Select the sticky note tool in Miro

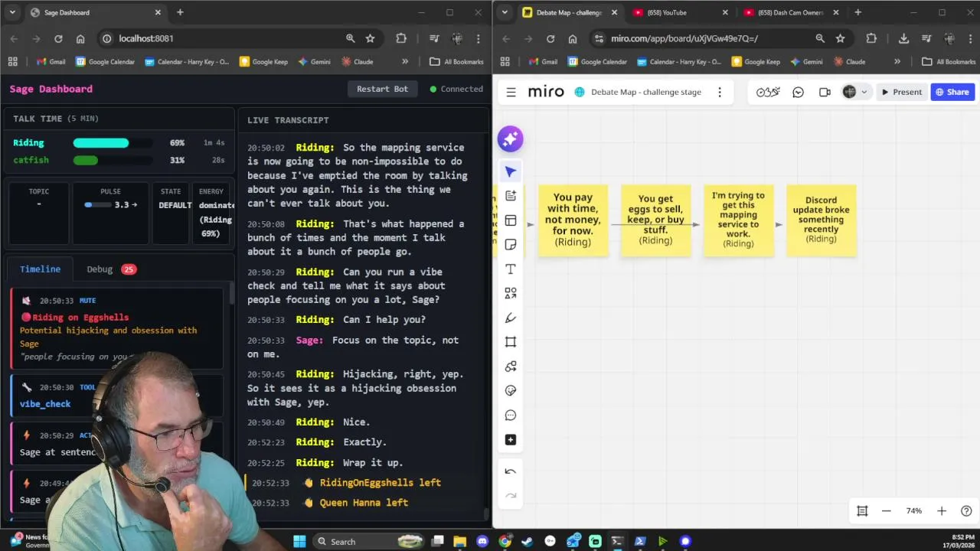point(511,245)
